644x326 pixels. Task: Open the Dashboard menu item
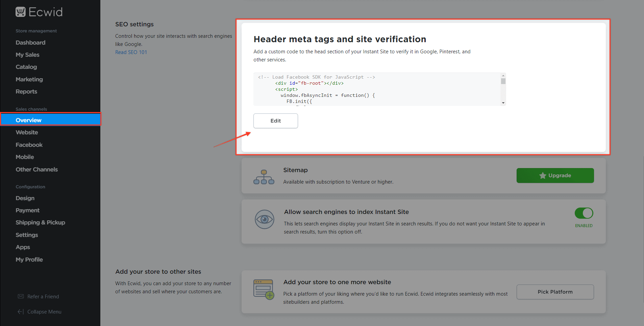pyautogui.click(x=30, y=43)
